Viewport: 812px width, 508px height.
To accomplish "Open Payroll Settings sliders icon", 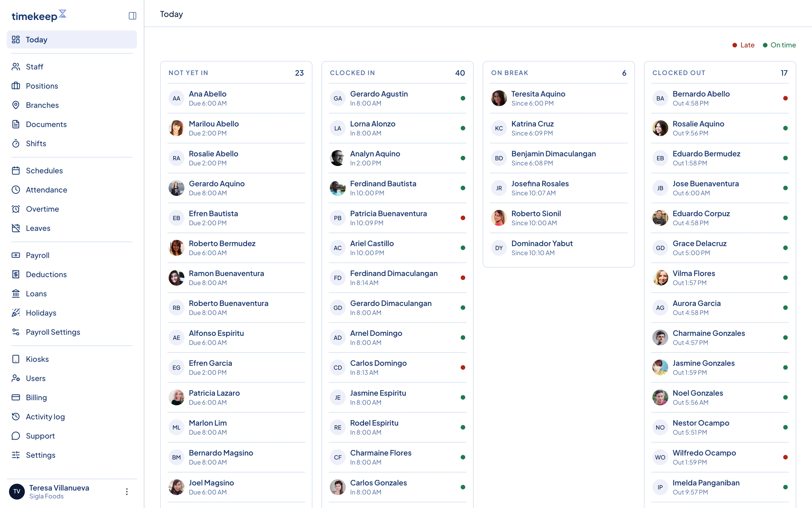I will pos(16,332).
